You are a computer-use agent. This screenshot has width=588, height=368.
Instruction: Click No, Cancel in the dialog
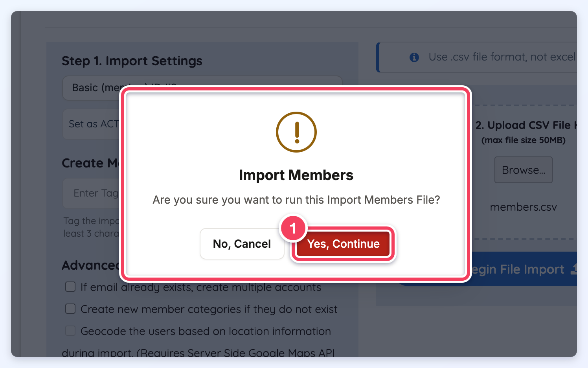[242, 244]
